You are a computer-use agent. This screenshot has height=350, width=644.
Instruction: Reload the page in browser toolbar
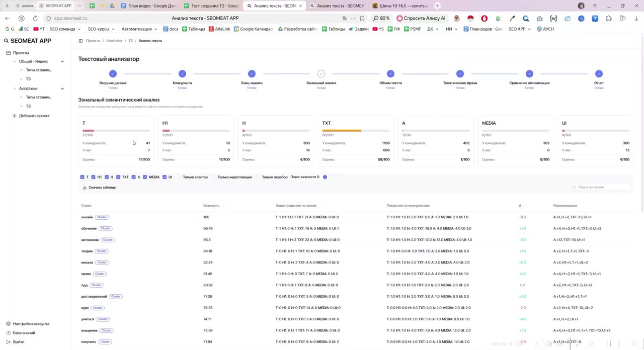(35, 18)
